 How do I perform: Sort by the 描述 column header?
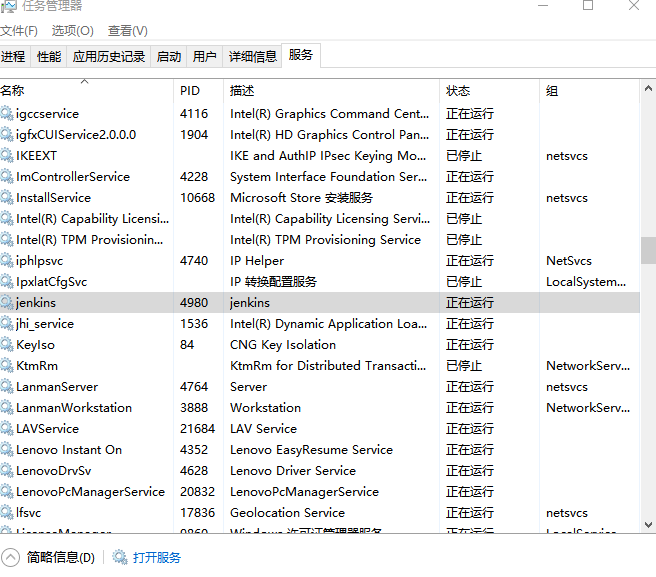[331, 90]
